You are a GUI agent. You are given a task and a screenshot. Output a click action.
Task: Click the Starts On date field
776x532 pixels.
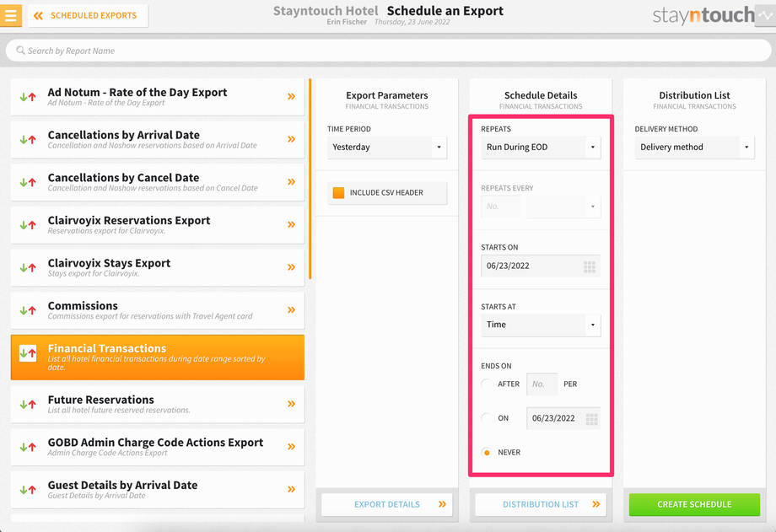tap(541, 266)
